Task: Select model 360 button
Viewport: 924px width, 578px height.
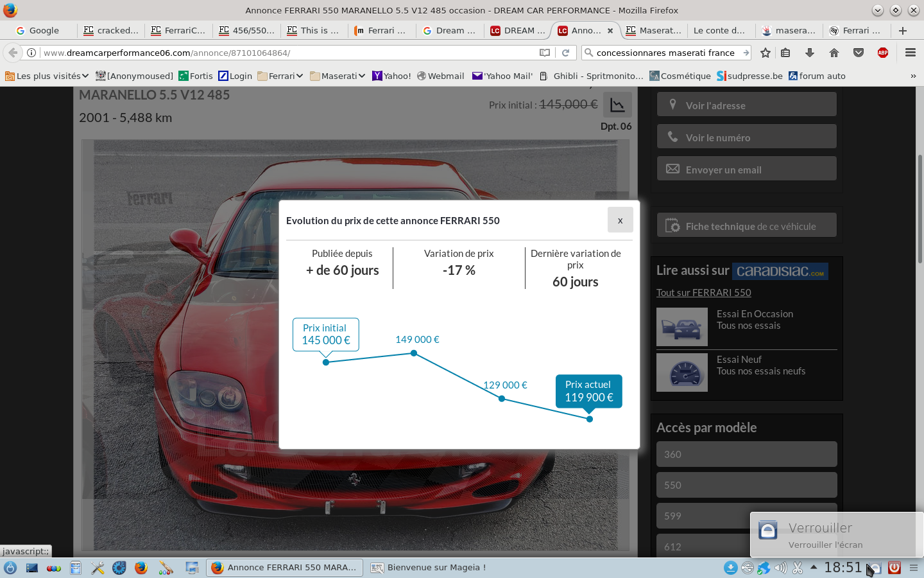Action: tap(746, 454)
